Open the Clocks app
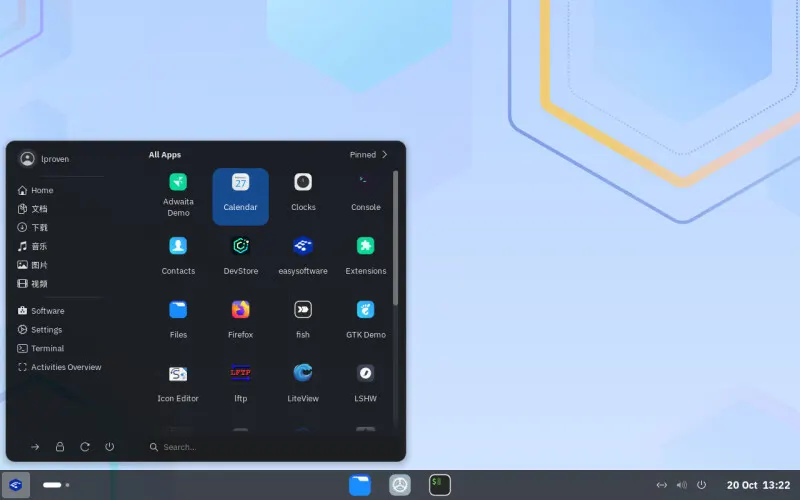This screenshot has height=500, width=800. [x=303, y=196]
